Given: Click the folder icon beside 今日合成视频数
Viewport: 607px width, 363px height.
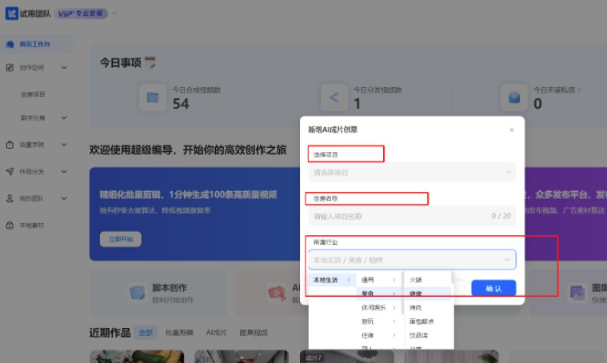Looking at the screenshot, I should (153, 98).
